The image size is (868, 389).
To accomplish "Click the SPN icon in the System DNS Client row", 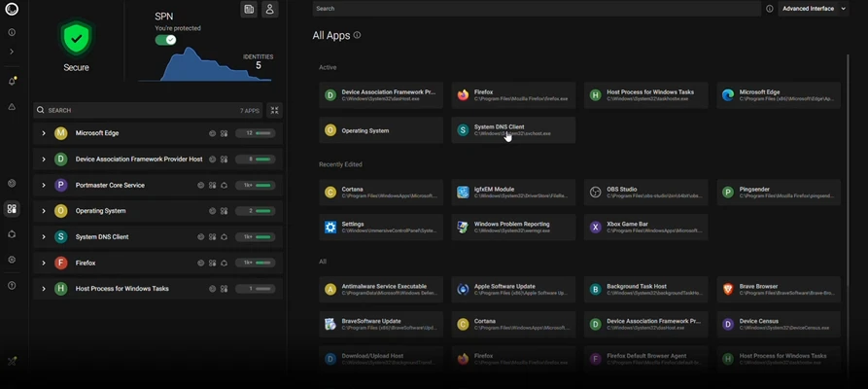I will coord(225,236).
